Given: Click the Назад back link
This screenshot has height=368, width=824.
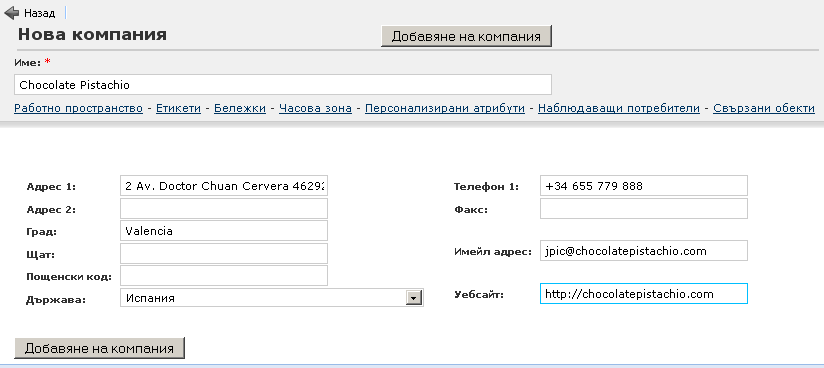Looking at the screenshot, I should click(x=39, y=14).
